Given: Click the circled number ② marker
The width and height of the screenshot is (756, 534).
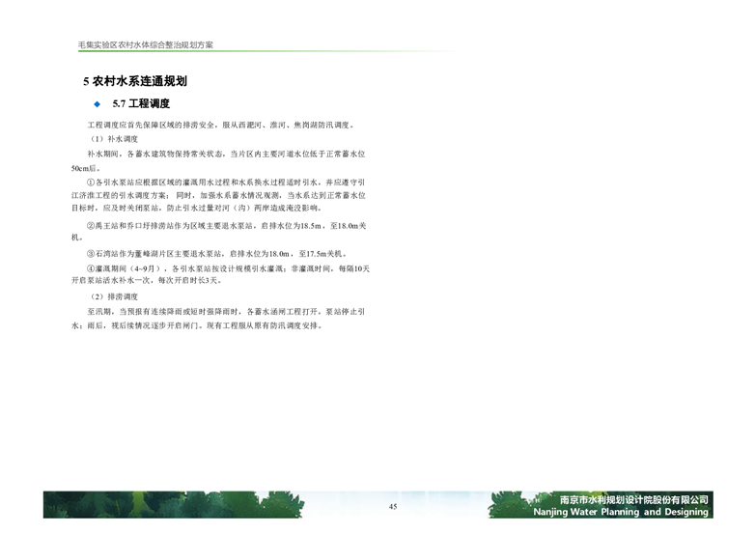Looking at the screenshot, I should (x=92, y=225).
